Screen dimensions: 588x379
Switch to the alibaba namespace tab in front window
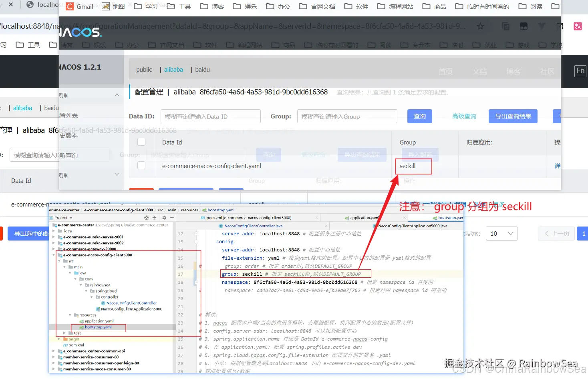click(173, 70)
